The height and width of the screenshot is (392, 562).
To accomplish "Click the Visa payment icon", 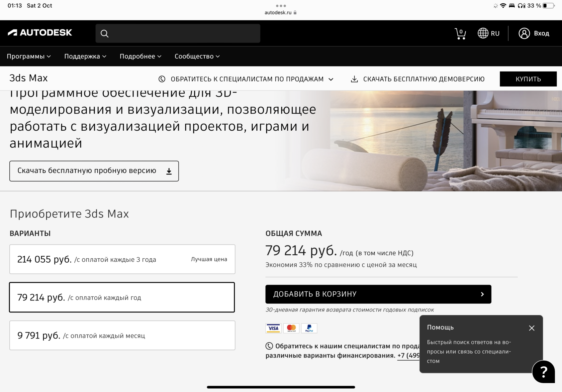I will (x=273, y=328).
